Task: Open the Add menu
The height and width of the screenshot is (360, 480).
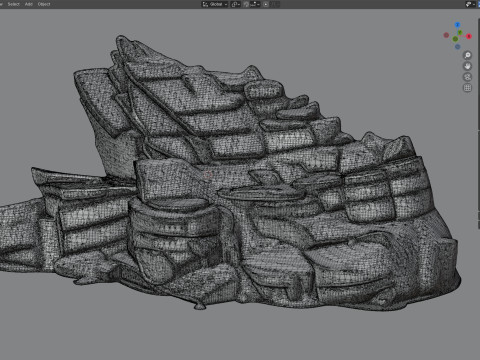Action: click(x=29, y=4)
